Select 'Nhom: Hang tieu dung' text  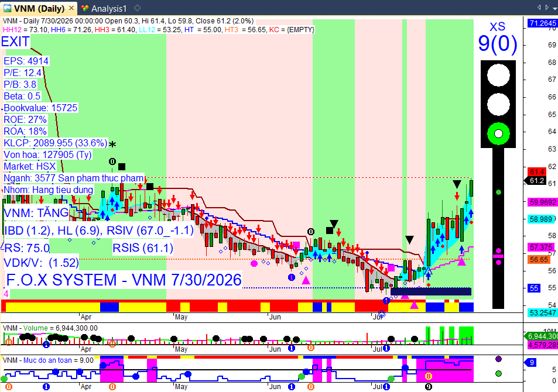click(x=49, y=190)
